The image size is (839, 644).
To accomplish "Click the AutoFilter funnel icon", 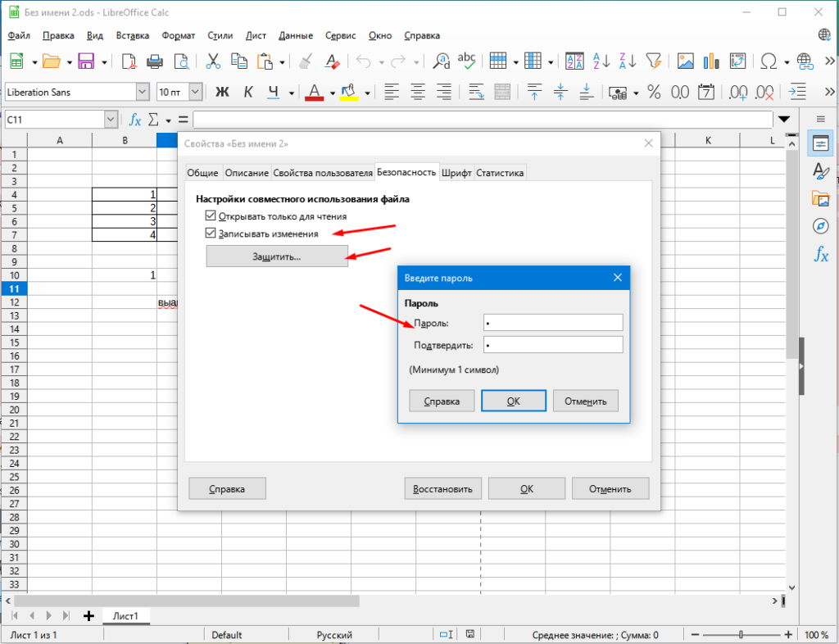I will pos(653,61).
